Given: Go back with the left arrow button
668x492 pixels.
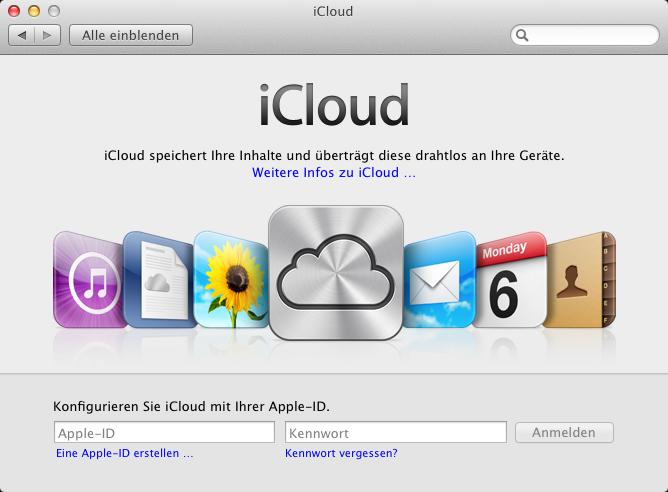Looking at the screenshot, I should 21,35.
